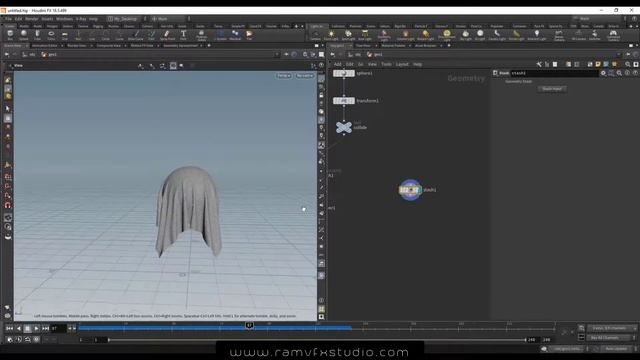Switch to the Geometry Spreadsheet tab
This screenshot has width=640, height=360.
coord(180,46)
